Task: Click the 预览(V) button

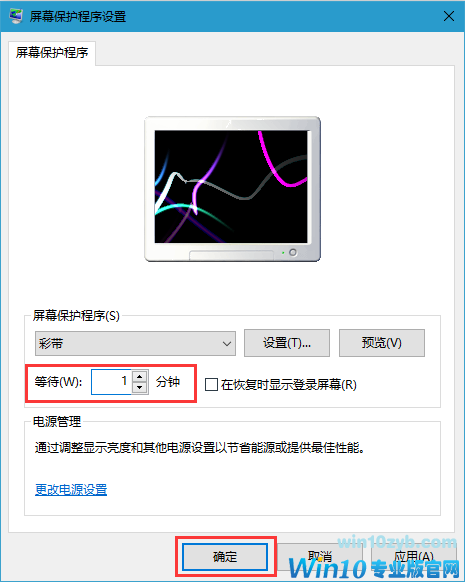Action: [x=382, y=343]
